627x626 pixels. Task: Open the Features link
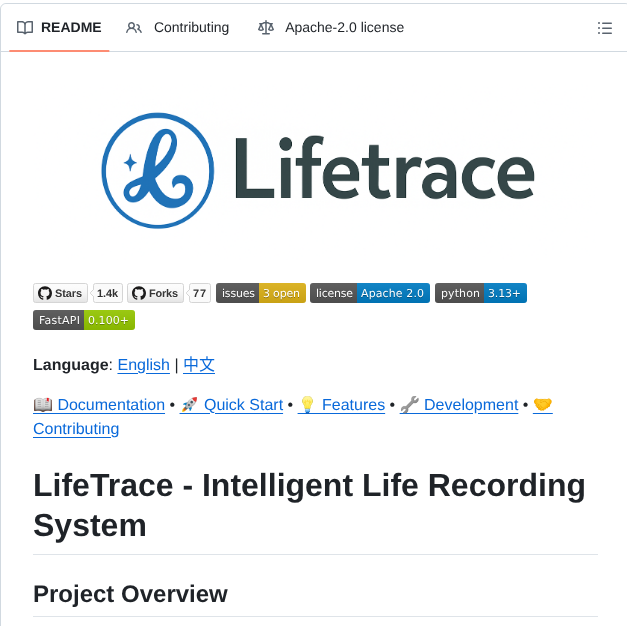pyautogui.click(x=341, y=405)
